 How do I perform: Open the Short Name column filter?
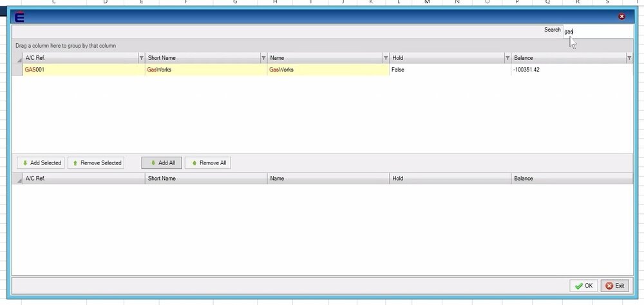pos(263,58)
